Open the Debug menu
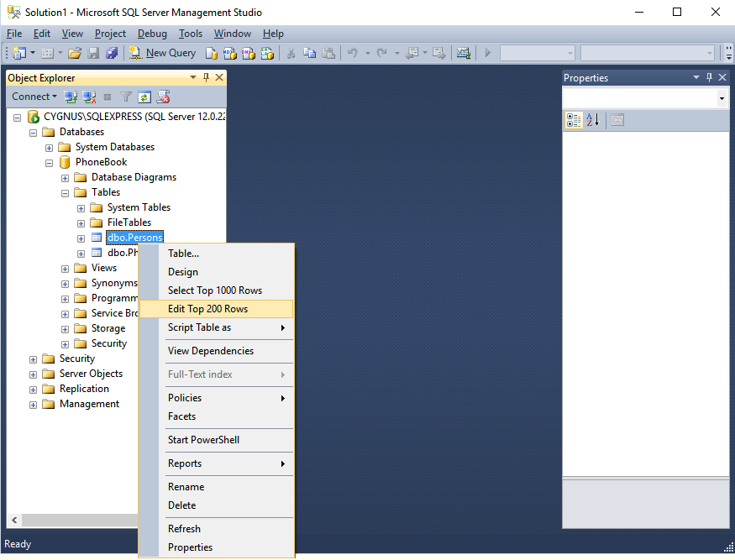Viewport: 735px width, 560px height. coord(152,34)
